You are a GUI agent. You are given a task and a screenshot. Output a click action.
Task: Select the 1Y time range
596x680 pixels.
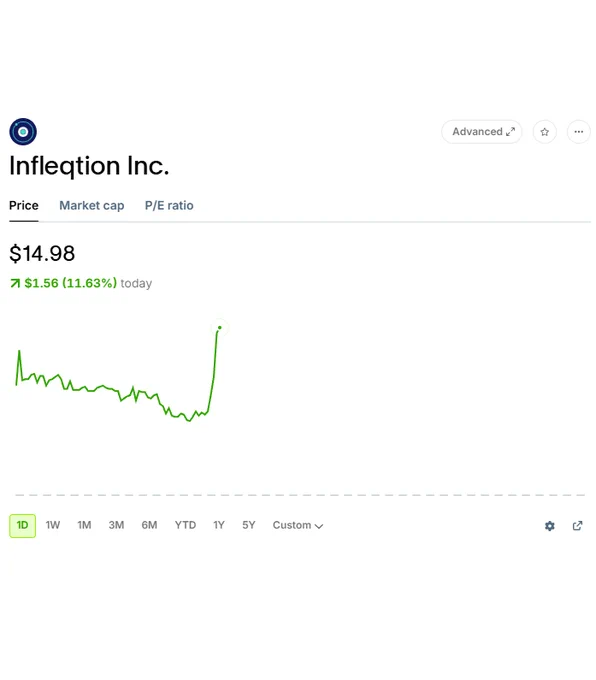(219, 525)
